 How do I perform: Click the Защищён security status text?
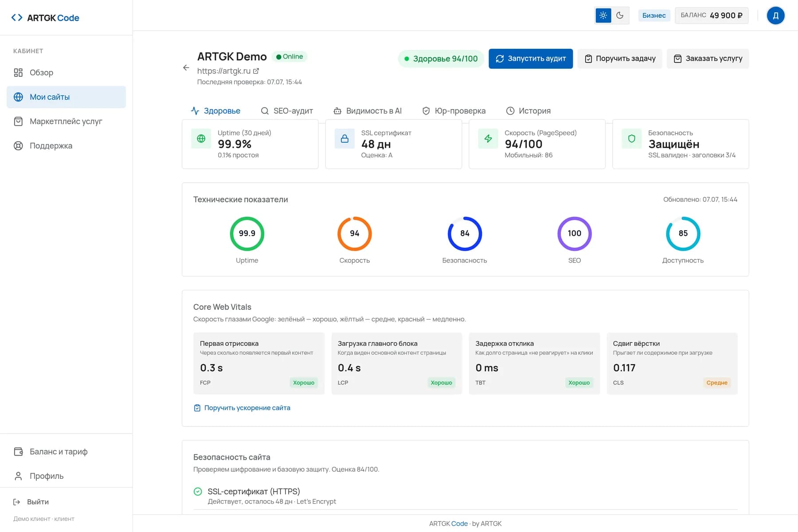click(674, 144)
